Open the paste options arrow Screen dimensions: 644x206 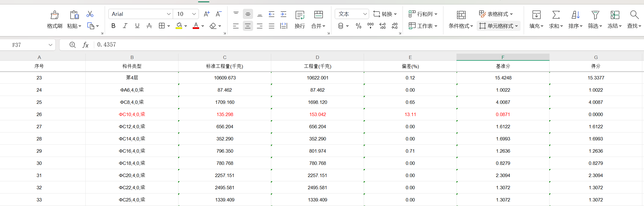(x=80, y=26)
